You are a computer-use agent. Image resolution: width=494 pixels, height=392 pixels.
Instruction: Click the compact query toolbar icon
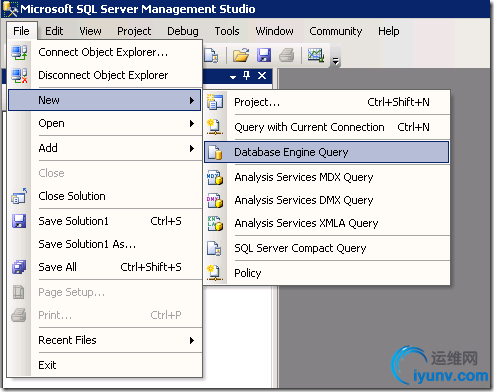pyautogui.click(x=211, y=55)
